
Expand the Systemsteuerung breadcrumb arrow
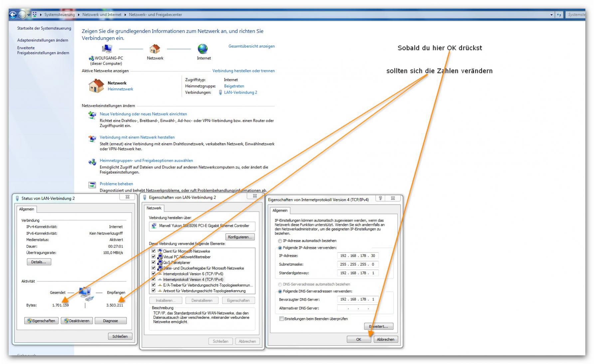(79, 15)
